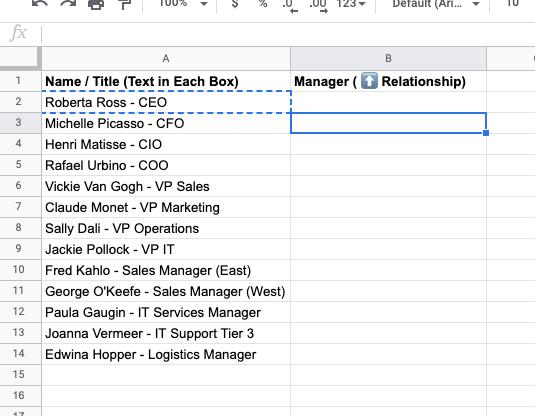Click the Undo arrow icon
The image size is (535, 416).
pos(40,3)
